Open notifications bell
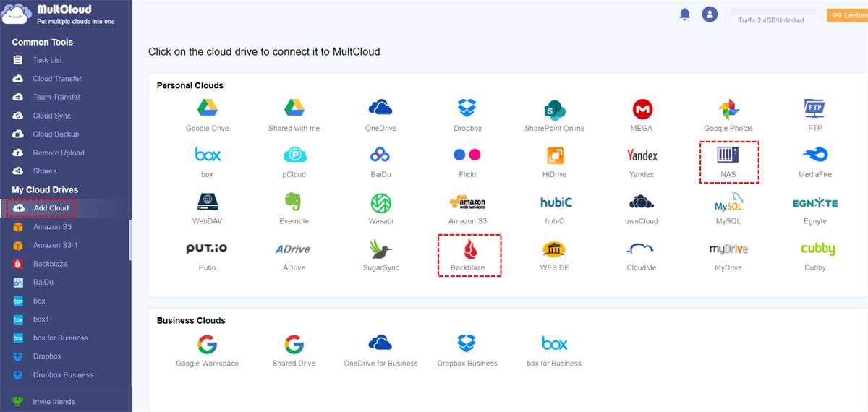The image size is (868, 412). point(685,14)
